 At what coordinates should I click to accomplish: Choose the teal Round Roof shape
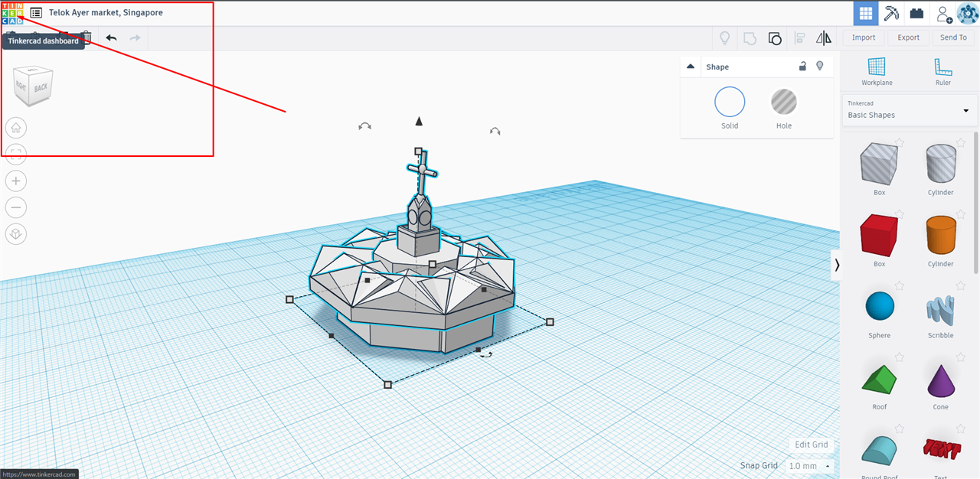[879, 450]
